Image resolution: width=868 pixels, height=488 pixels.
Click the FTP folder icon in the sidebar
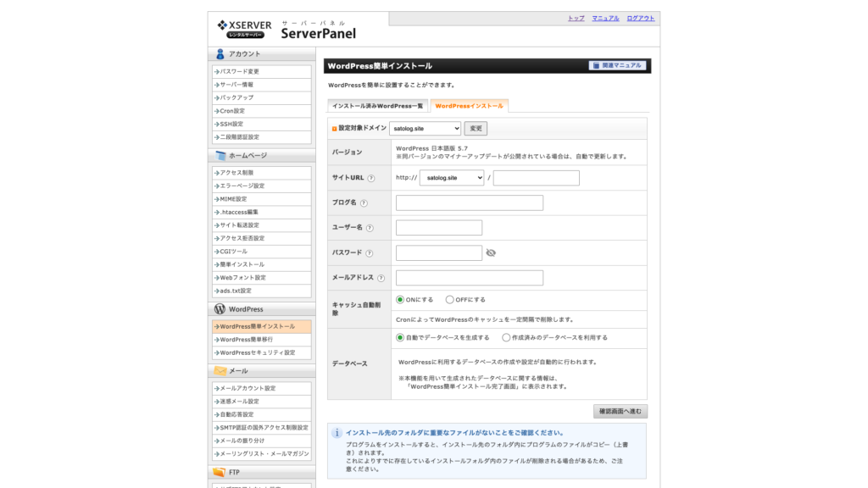220,472
